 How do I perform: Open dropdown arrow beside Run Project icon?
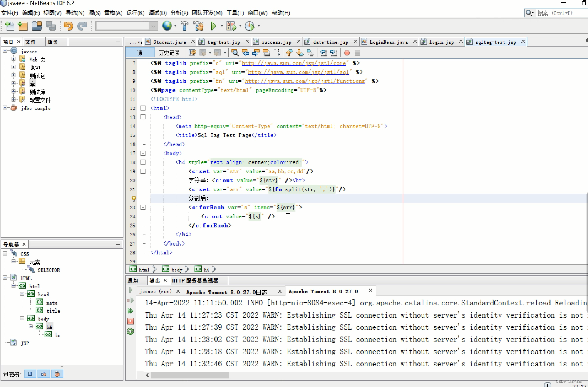[x=222, y=26]
